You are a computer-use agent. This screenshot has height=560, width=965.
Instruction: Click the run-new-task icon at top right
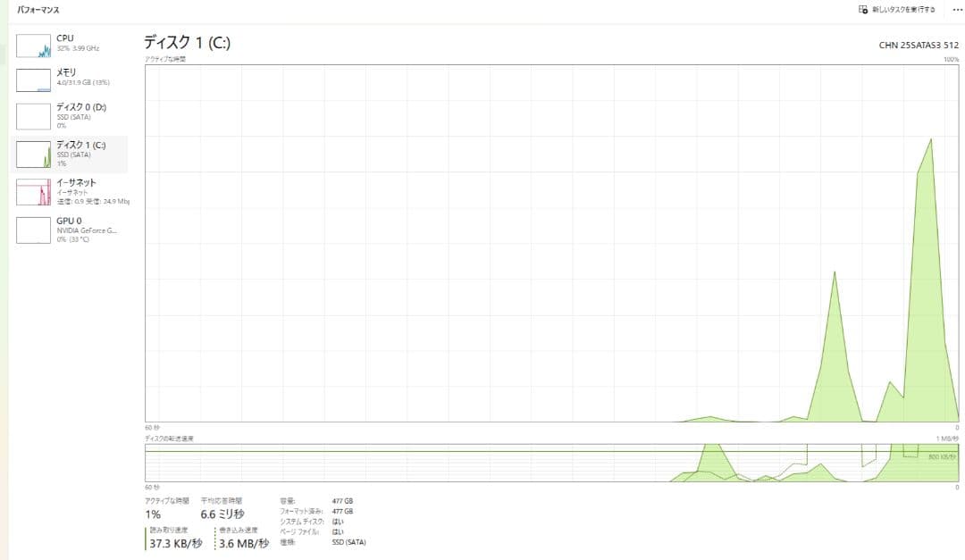(x=862, y=9)
